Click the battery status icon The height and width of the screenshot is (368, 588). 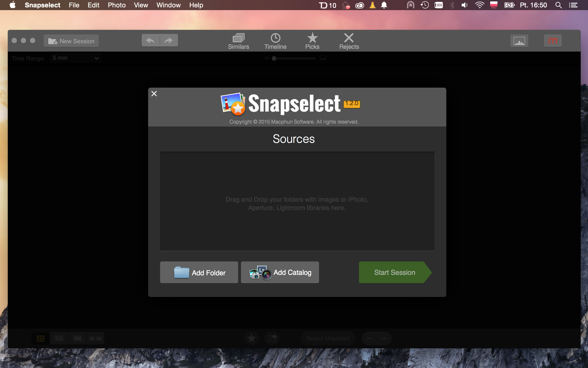pyautogui.click(x=509, y=5)
